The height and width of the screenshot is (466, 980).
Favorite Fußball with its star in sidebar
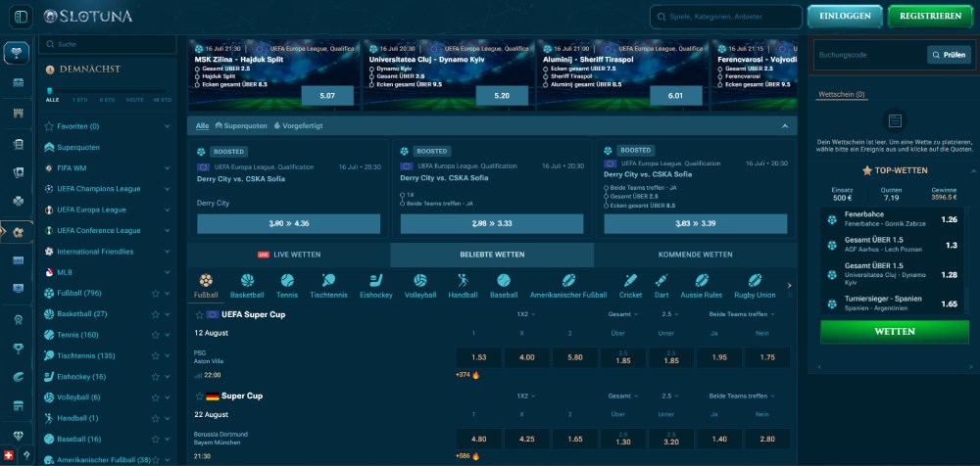(155, 293)
